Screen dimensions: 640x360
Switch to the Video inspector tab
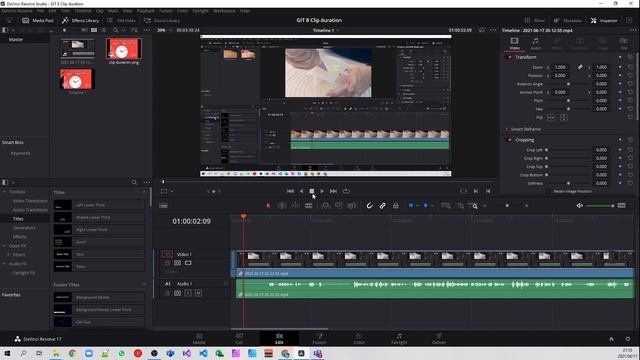(x=514, y=43)
